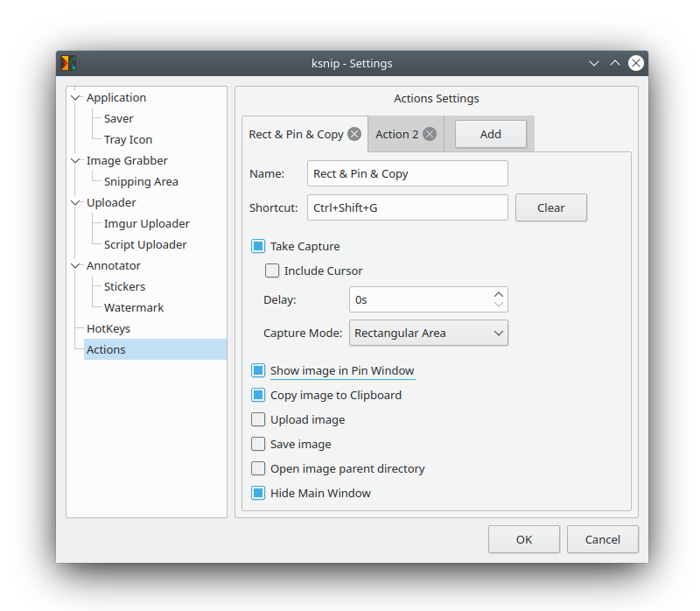700x611 pixels.
Task: Add a new action with Add button
Action: (491, 134)
